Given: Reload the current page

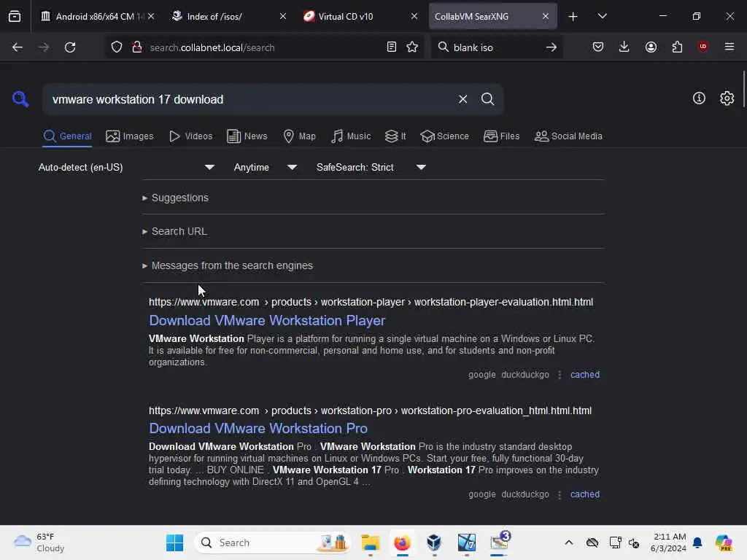Looking at the screenshot, I should (x=70, y=47).
